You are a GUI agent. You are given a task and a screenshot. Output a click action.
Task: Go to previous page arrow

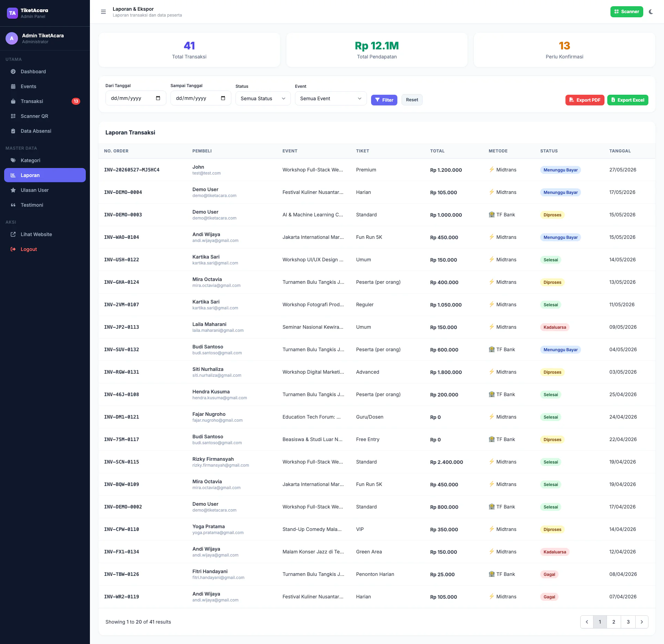(587, 622)
